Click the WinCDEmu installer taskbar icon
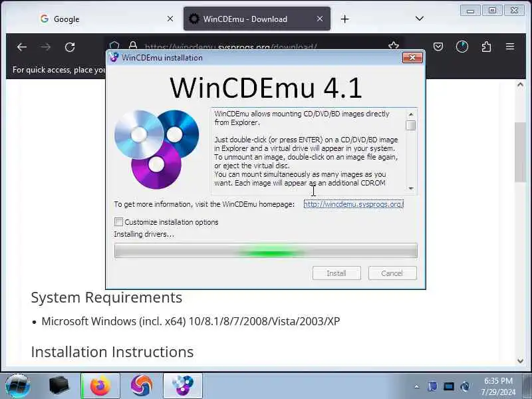This screenshot has width=532, height=399. (x=183, y=386)
